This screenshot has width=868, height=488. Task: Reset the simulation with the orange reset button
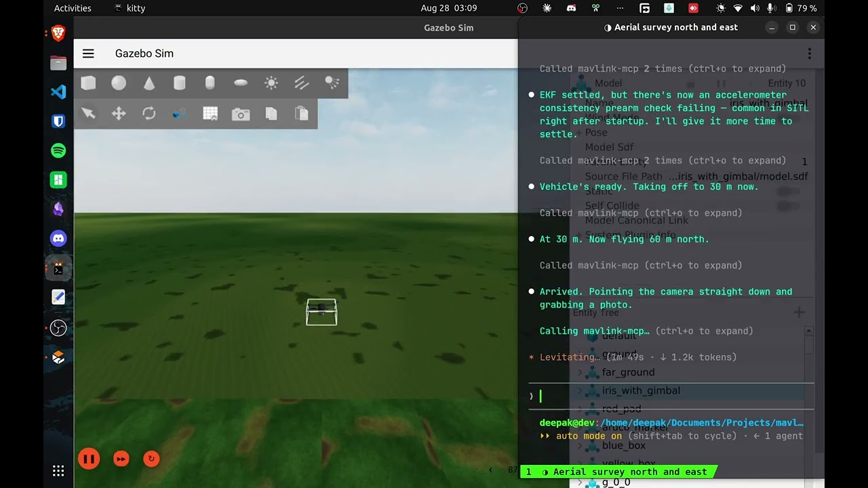(x=151, y=459)
